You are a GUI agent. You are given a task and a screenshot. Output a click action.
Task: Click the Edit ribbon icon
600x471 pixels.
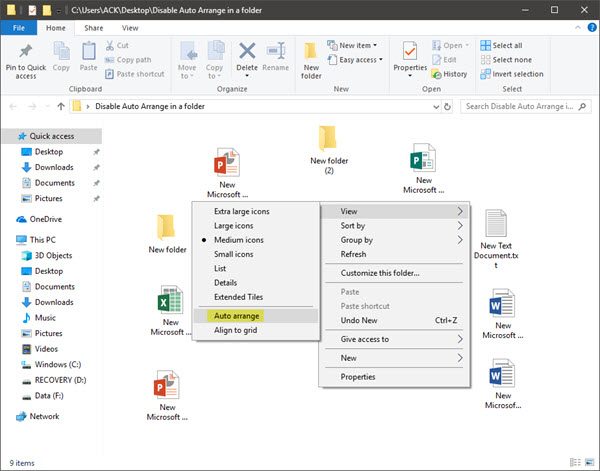coord(437,60)
